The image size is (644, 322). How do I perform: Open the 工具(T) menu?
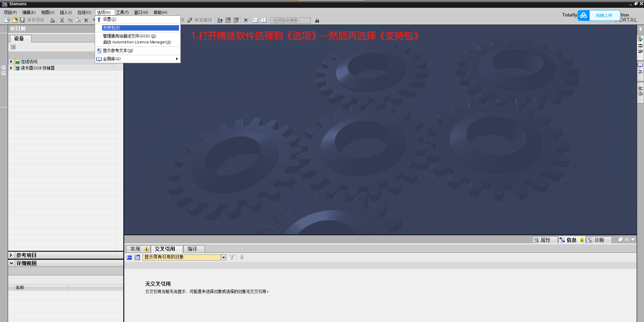click(x=123, y=12)
